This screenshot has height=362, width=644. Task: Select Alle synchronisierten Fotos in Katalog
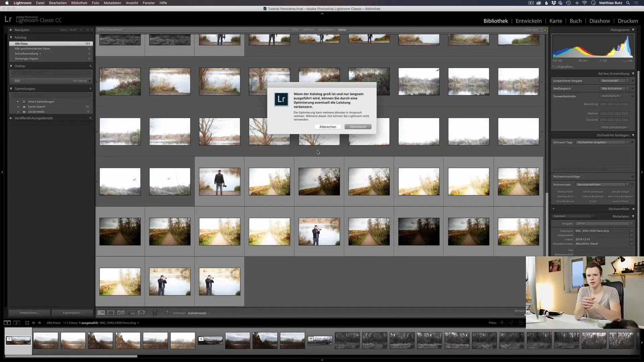[51, 49]
